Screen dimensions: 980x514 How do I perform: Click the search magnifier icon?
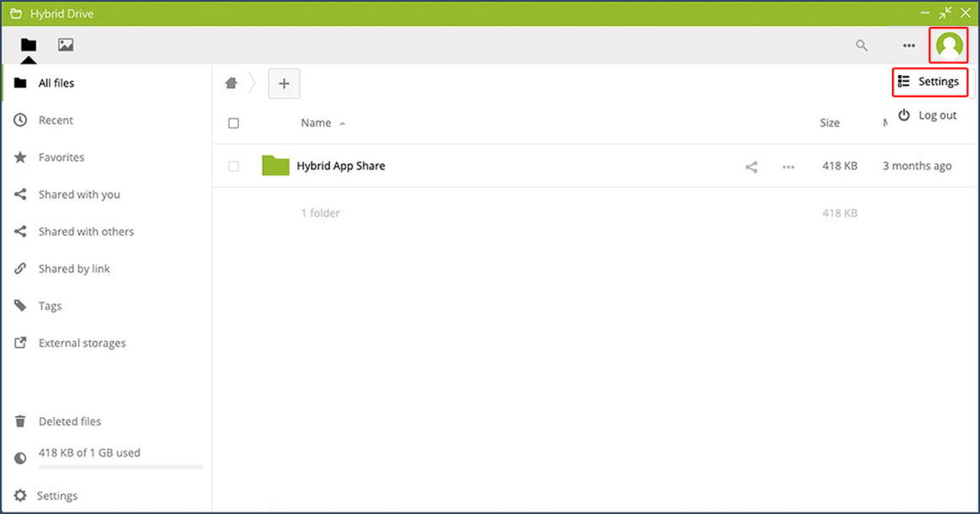pyautogui.click(x=861, y=46)
